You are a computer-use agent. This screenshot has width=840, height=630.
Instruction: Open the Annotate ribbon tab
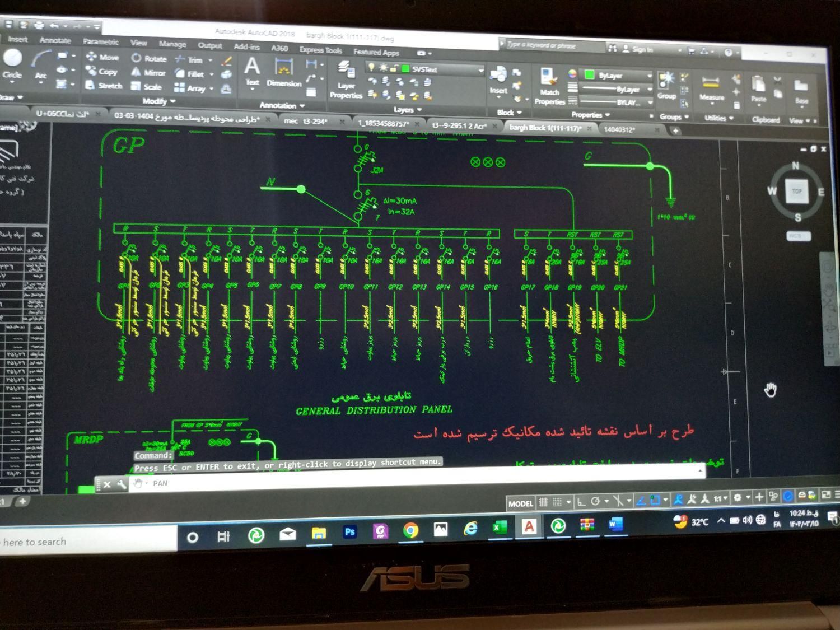click(55, 40)
